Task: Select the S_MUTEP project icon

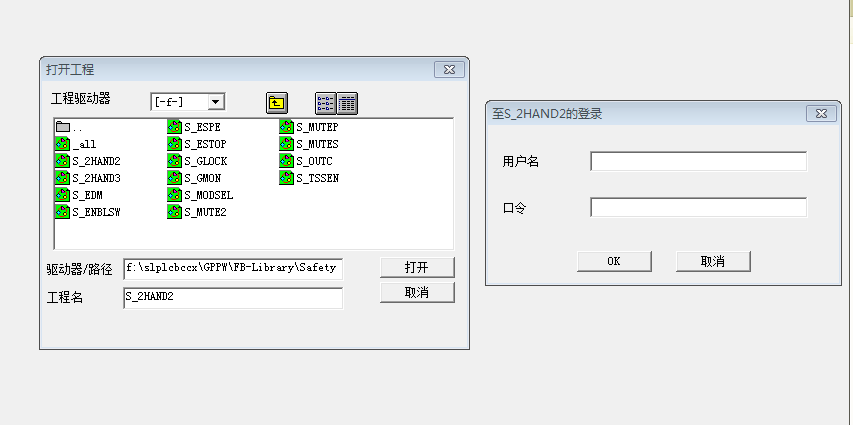Action: 286,127
